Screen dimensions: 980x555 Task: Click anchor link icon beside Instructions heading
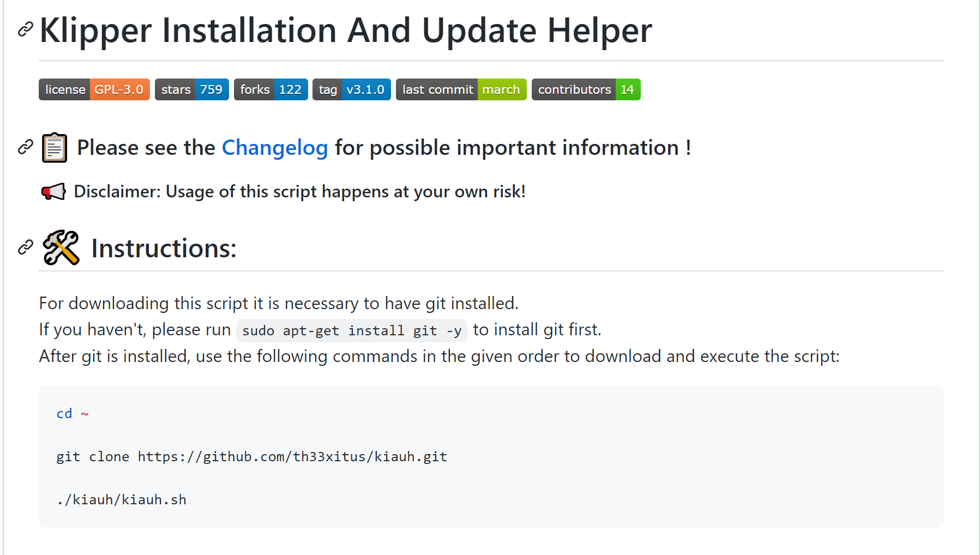(25, 248)
